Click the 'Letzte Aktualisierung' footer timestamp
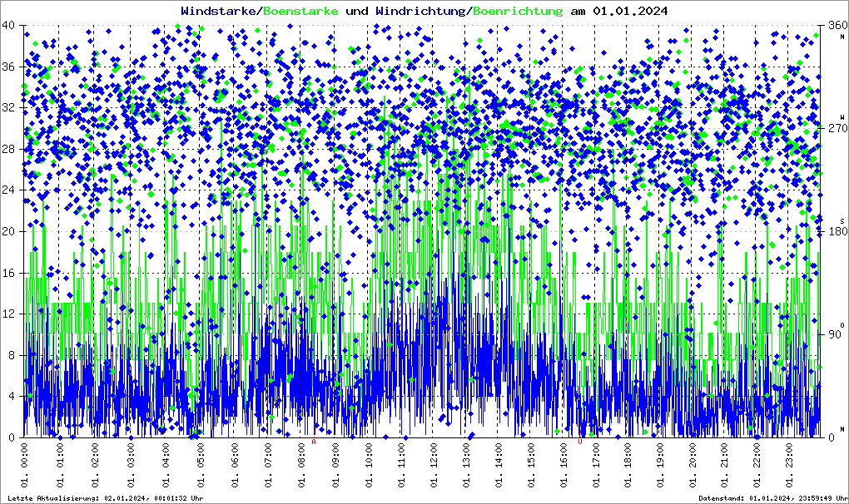Image resolution: width=849 pixels, height=504 pixels. coord(106,498)
